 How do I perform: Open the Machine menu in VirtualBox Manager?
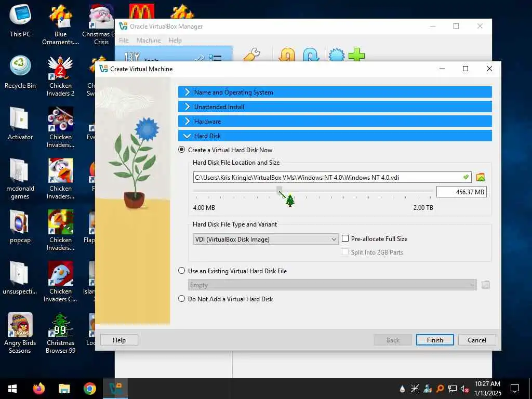(149, 41)
